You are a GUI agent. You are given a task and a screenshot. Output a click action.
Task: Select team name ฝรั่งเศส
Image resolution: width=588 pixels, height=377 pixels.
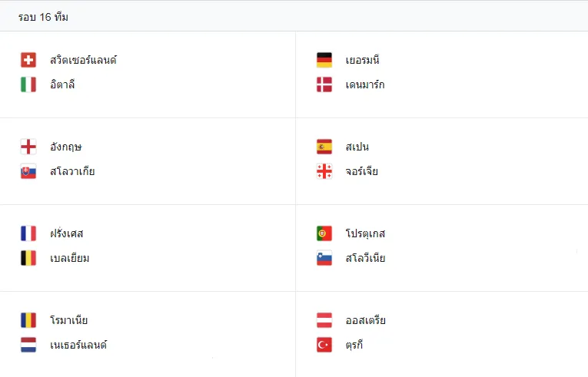click(67, 233)
